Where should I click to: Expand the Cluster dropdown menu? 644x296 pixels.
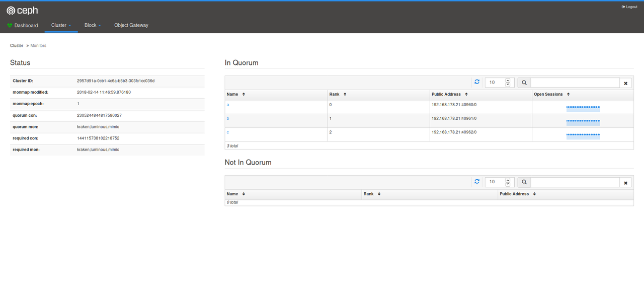61,25
